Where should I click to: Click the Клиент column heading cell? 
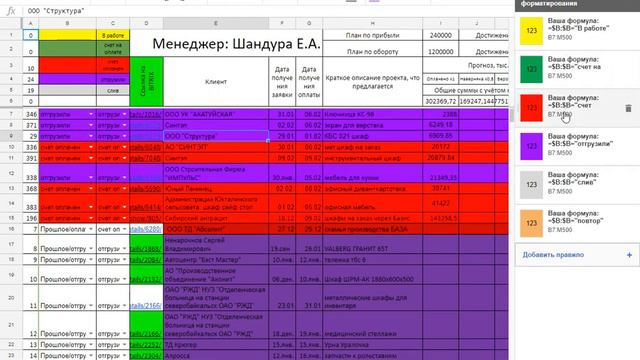tap(216, 82)
